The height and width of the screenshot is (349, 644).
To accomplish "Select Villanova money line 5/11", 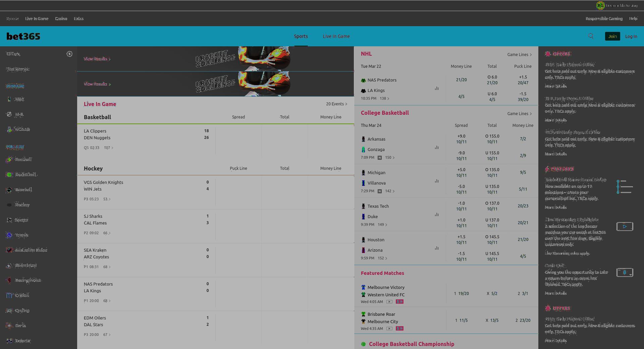I will 523,189.
